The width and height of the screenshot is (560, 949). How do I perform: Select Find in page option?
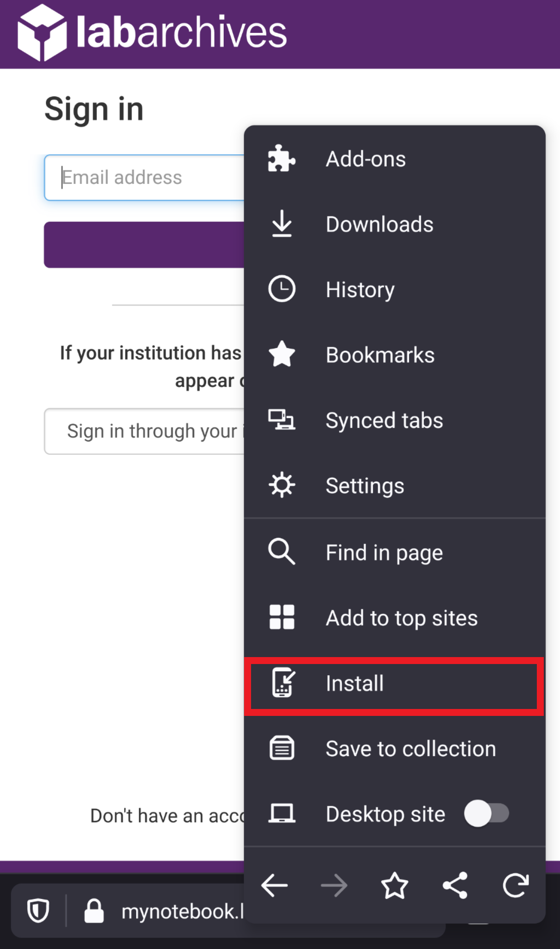pos(395,552)
